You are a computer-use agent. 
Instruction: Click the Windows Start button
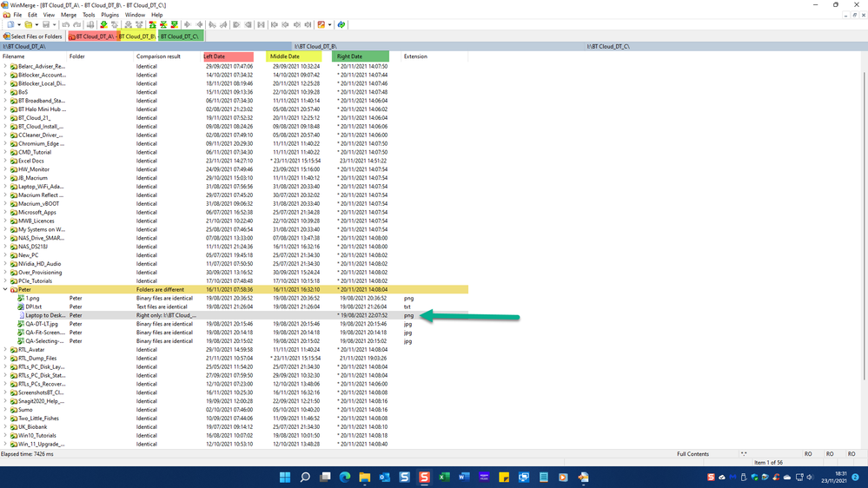coord(285,478)
